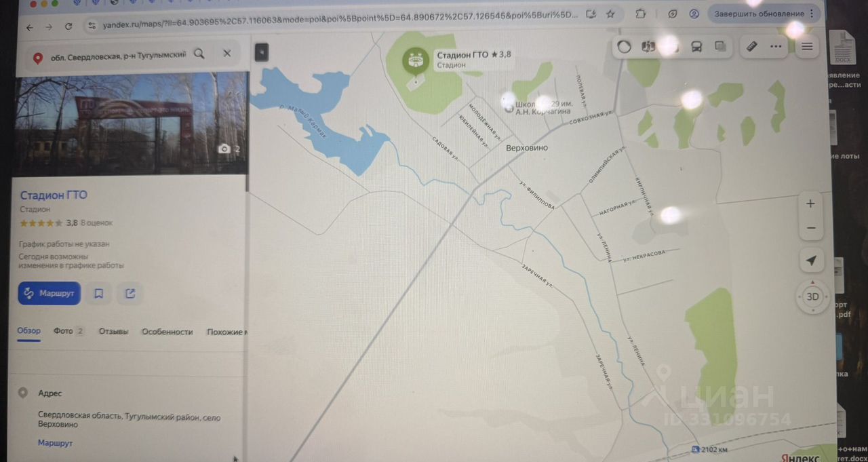Open site info icon in address bar
The height and width of the screenshot is (462, 868).
point(92,26)
